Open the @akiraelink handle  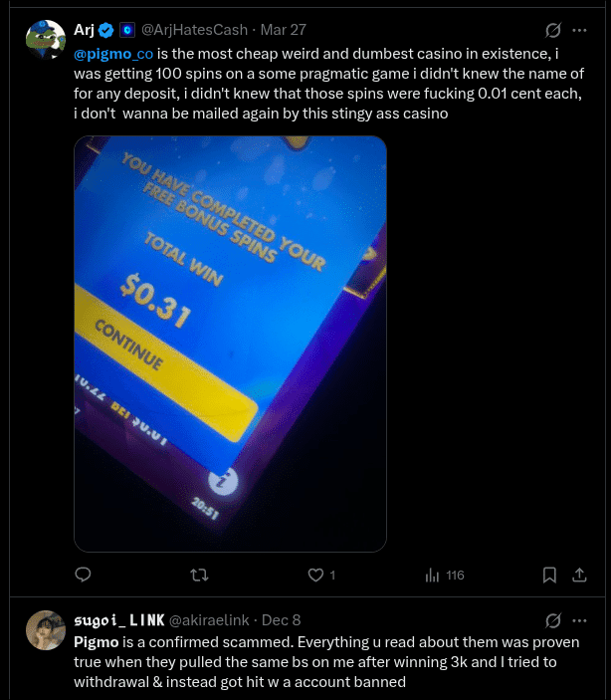point(209,620)
